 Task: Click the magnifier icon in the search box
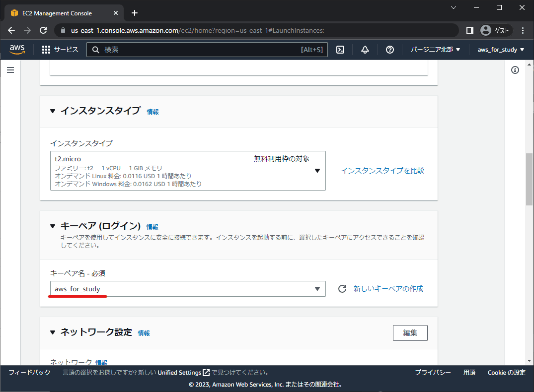96,50
